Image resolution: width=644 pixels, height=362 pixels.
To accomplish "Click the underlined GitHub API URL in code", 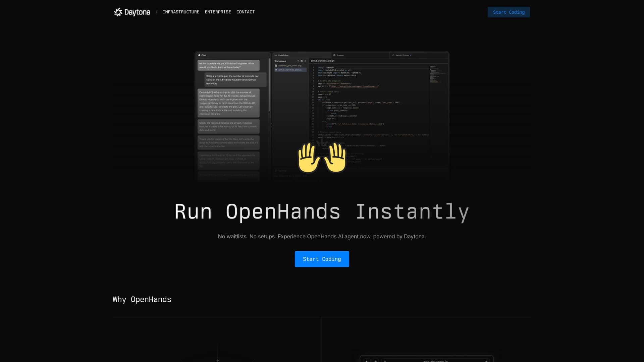I will tap(354, 86).
